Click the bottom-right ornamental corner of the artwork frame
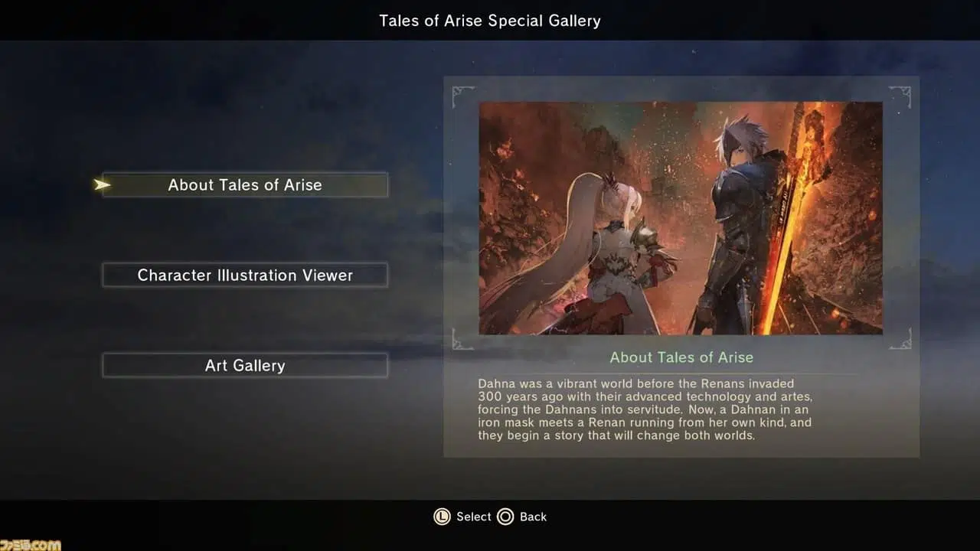Screen dimensions: 980x551 [x=900, y=339]
